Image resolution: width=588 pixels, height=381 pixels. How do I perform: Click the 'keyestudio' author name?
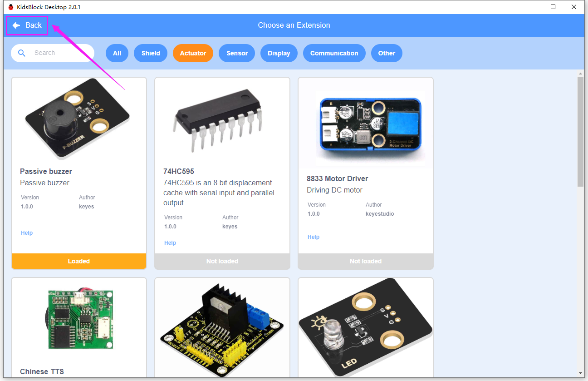pos(380,214)
